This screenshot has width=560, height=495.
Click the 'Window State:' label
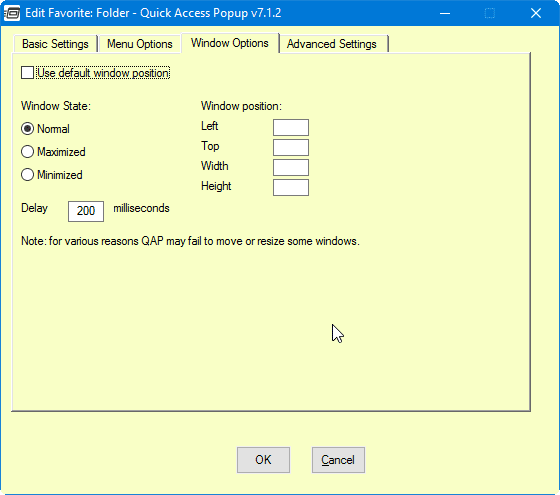click(56, 106)
